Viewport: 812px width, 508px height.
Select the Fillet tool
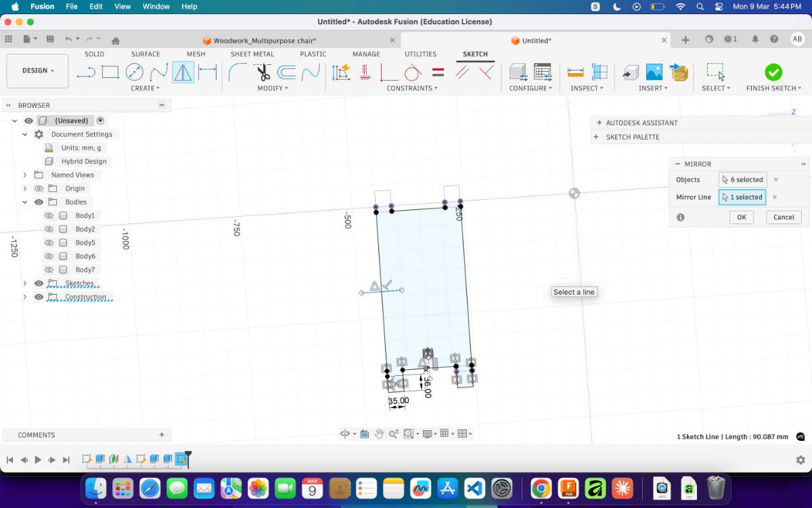pyautogui.click(x=237, y=72)
